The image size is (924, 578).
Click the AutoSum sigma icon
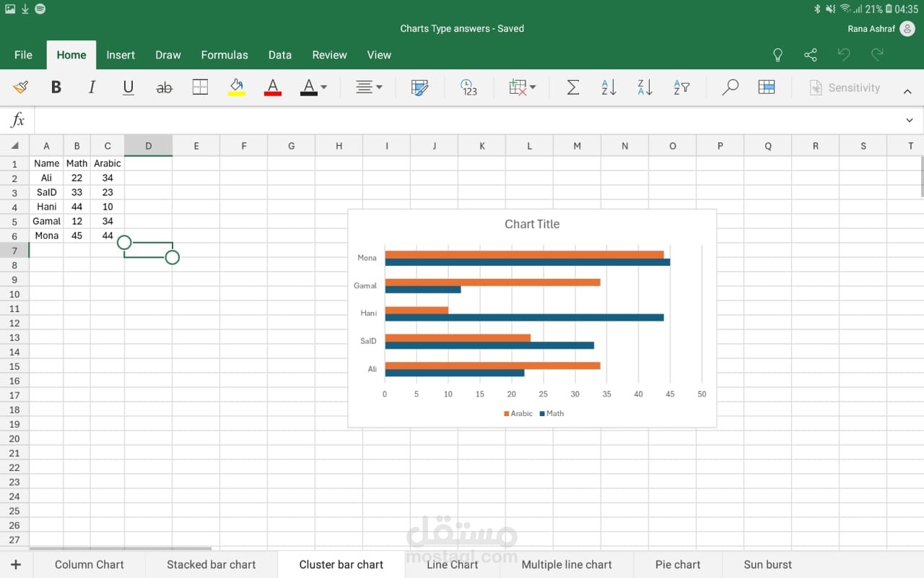pyautogui.click(x=572, y=87)
